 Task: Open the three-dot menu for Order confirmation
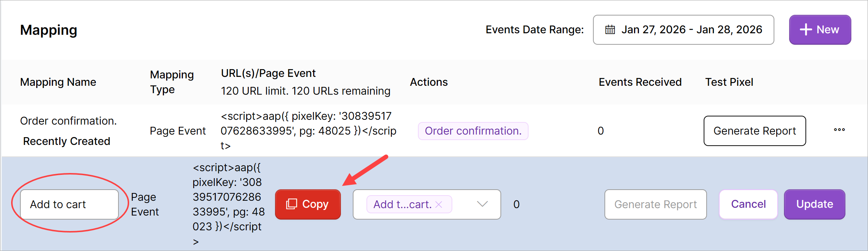839,130
